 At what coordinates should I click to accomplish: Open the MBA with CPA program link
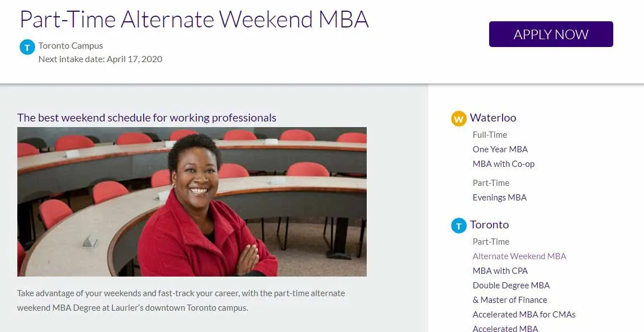pyautogui.click(x=500, y=270)
